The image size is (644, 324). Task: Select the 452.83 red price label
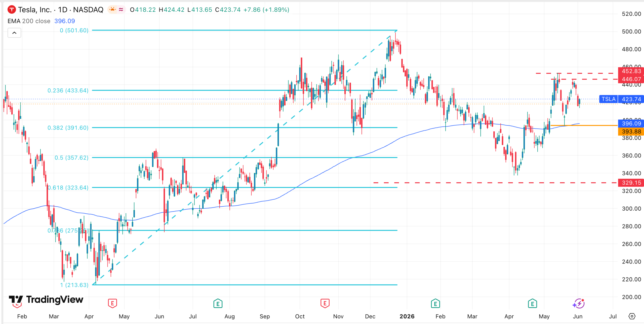631,71
